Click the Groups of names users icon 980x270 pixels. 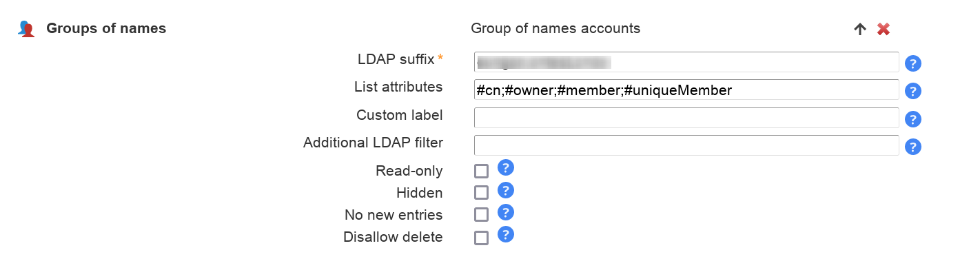coord(27,29)
